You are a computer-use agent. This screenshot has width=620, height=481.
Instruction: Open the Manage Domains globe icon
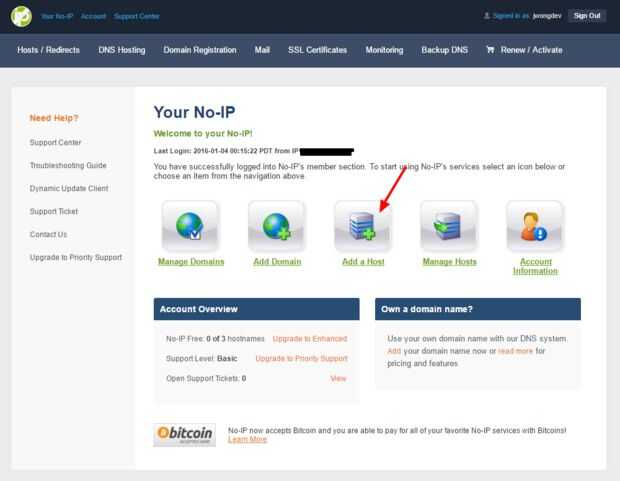click(x=190, y=226)
